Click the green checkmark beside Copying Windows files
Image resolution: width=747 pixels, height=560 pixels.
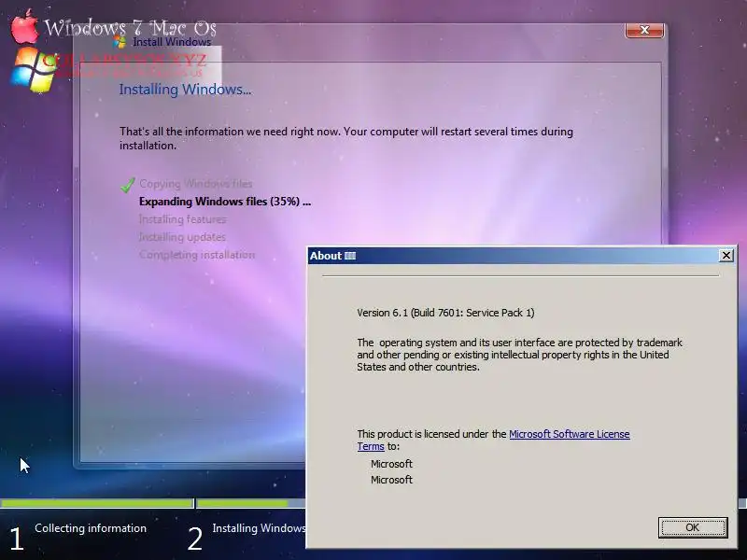pos(128,185)
